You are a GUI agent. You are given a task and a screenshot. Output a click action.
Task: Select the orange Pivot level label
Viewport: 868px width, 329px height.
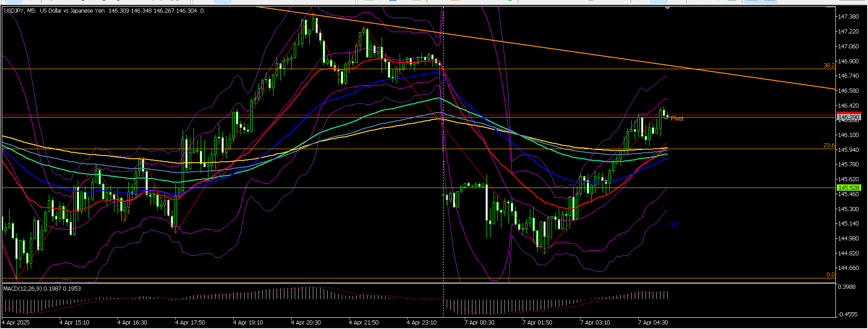click(x=677, y=119)
